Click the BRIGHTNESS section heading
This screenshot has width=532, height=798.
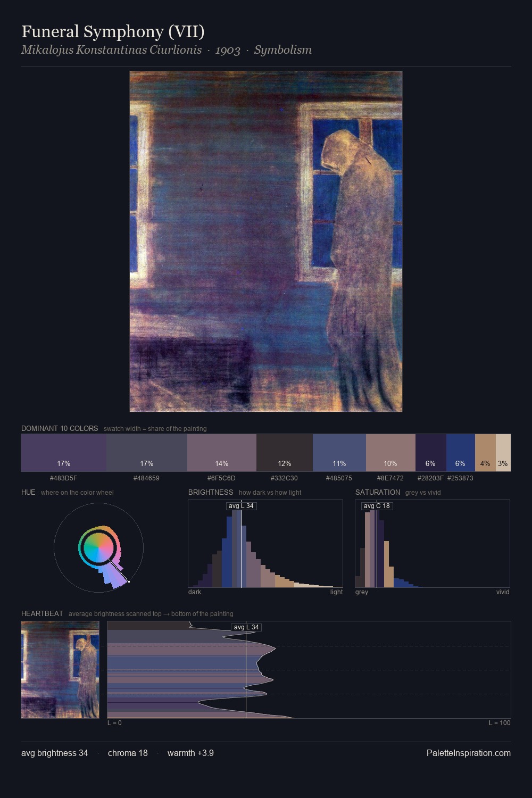click(x=211, y=492)
